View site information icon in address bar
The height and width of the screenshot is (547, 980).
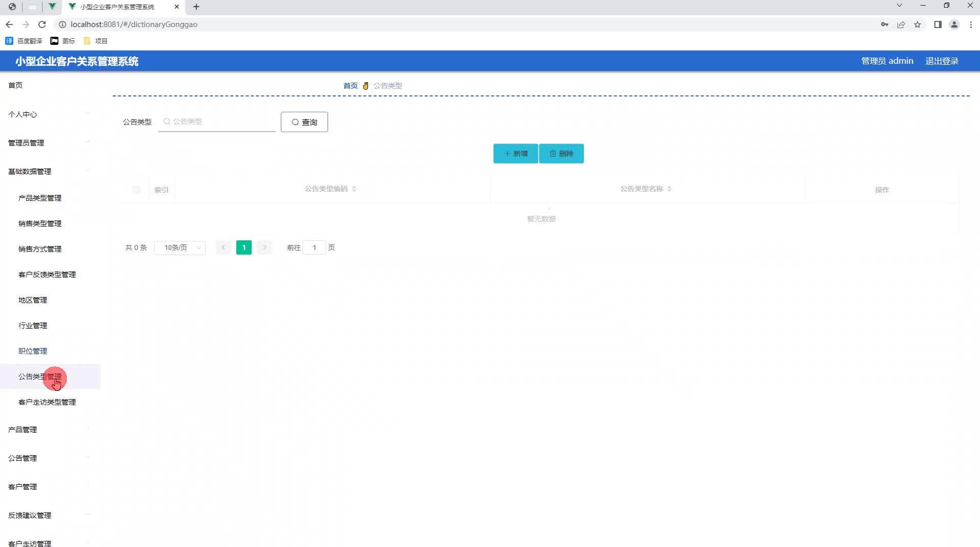62,24
